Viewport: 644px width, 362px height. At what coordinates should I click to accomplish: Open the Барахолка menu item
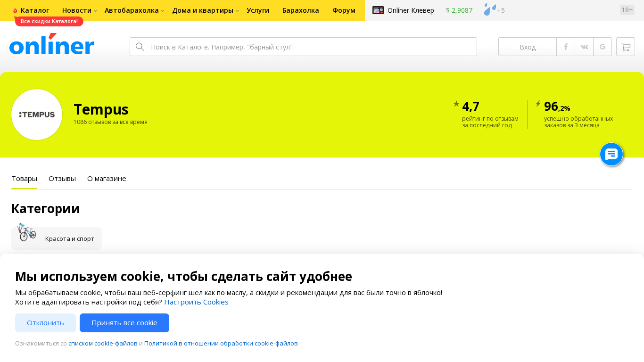[301, 10]
